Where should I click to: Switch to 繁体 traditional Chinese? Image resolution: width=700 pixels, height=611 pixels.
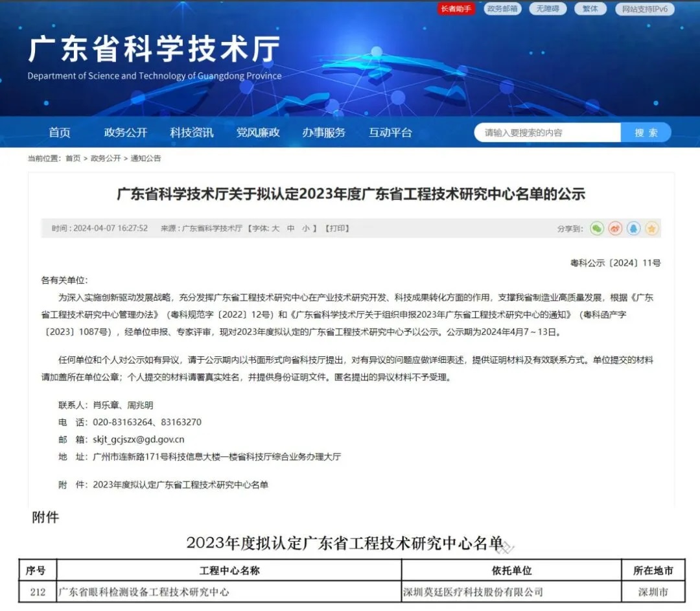[x=590, y=9]
